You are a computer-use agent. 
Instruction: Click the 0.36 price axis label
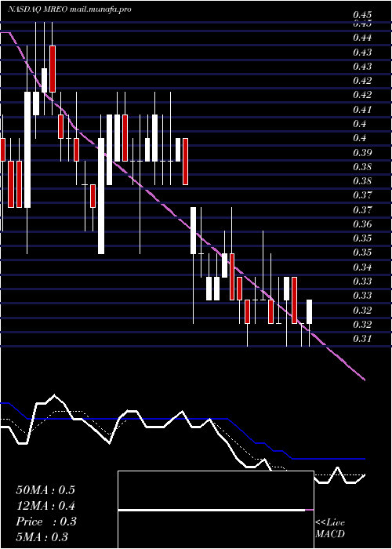pos(362,224)
